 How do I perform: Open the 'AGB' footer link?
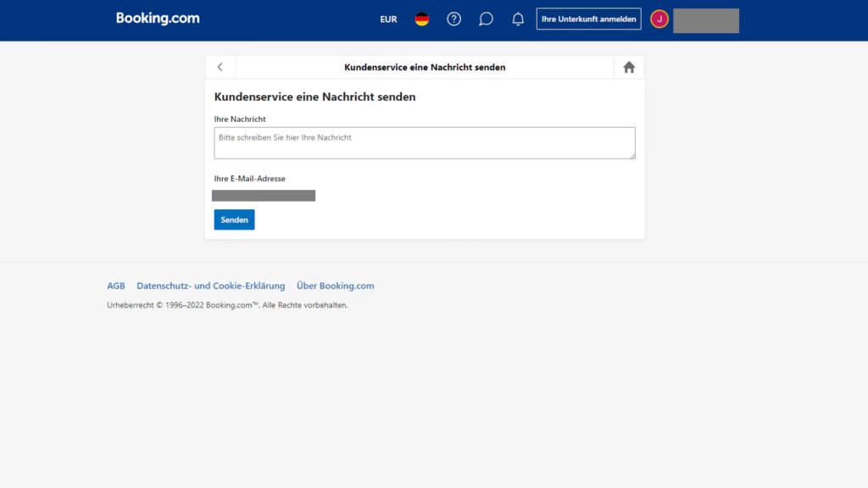pyautogui.click(x=116, y=286)
